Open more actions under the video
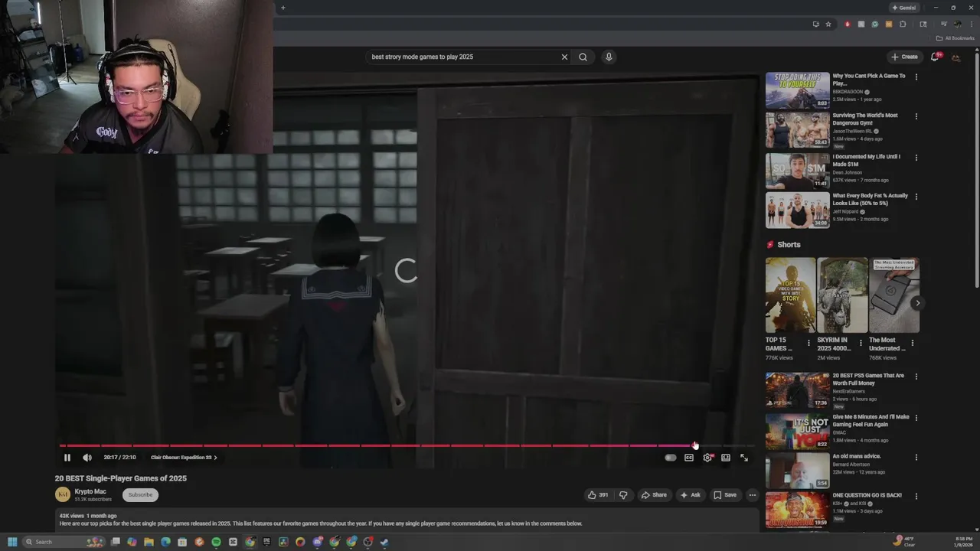The height and width of the screenshot is (551, 980). click(x=753, y=495)
